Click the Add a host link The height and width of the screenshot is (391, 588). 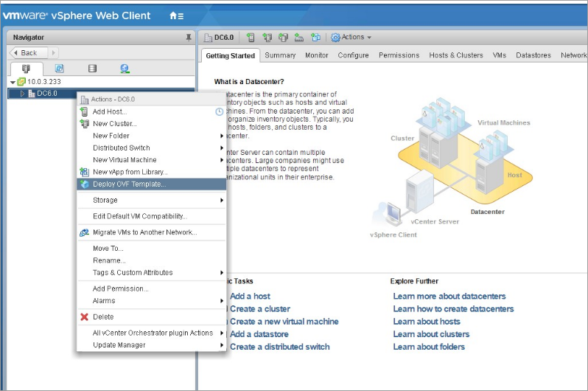pyautogui.click(x=250, y=296)
